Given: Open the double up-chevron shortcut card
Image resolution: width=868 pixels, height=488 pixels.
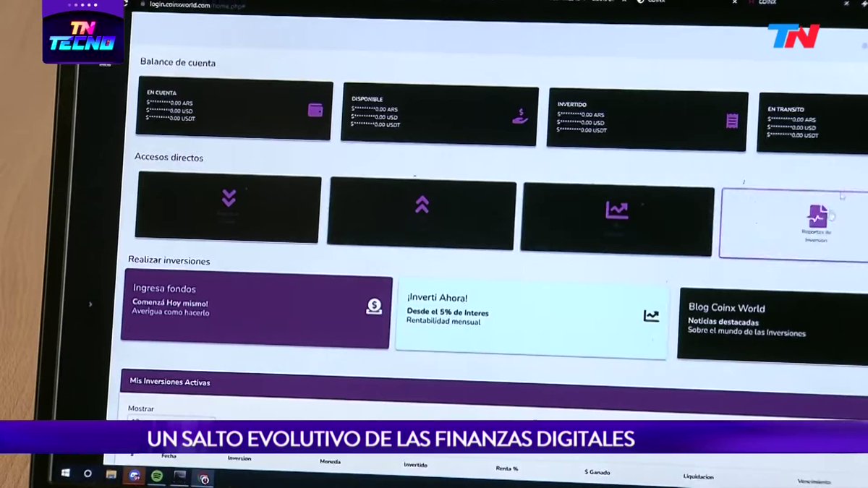Looking at the screenshot, I should [x=422, y=213].
